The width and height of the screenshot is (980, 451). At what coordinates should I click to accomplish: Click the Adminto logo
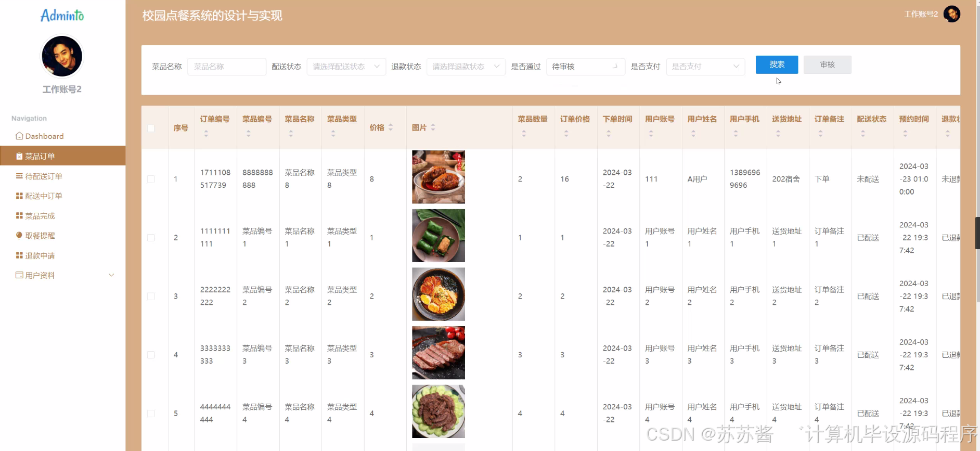pyautogui.click(x=62, y=16)
